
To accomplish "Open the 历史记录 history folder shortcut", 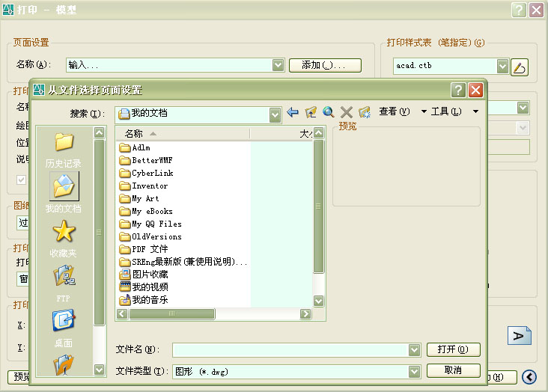I will coord(64,150).
